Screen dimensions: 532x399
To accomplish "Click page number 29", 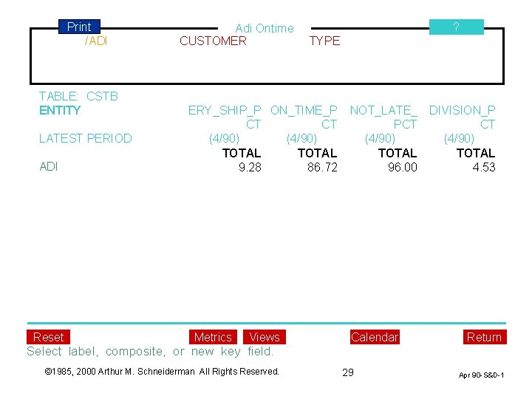I will pyautogui.click(x=348, y=372).
